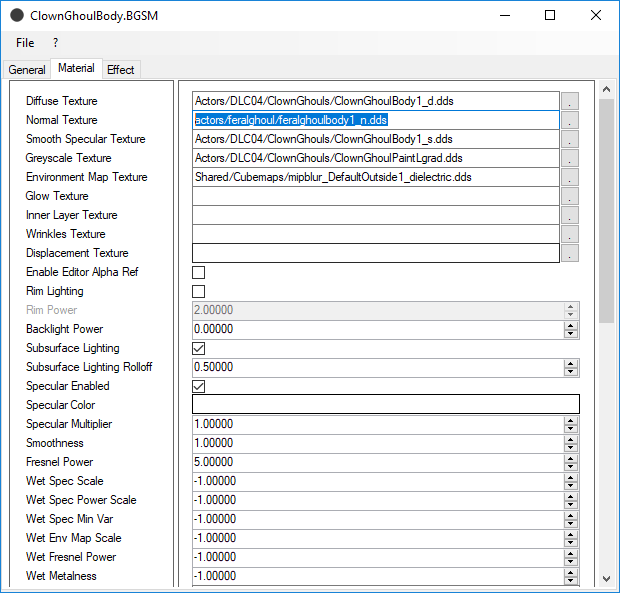Open the File menu

click(x=25, y=43)
